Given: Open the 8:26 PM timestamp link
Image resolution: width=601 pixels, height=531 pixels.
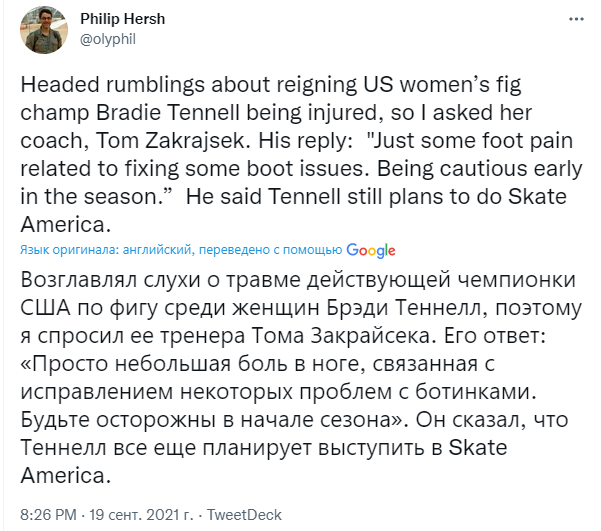Looking at the screenshot, I should click(x=51, y=514).
